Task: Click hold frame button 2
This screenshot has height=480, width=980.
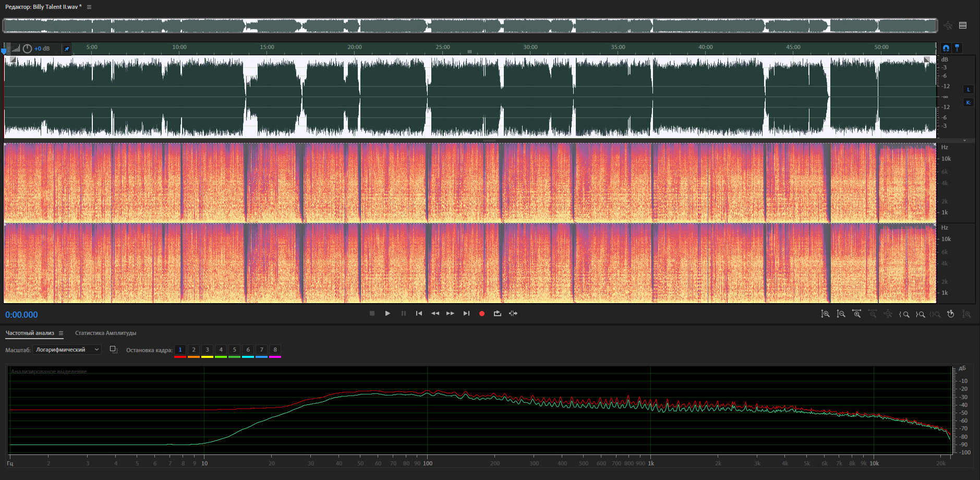Action: pos(193,350)
